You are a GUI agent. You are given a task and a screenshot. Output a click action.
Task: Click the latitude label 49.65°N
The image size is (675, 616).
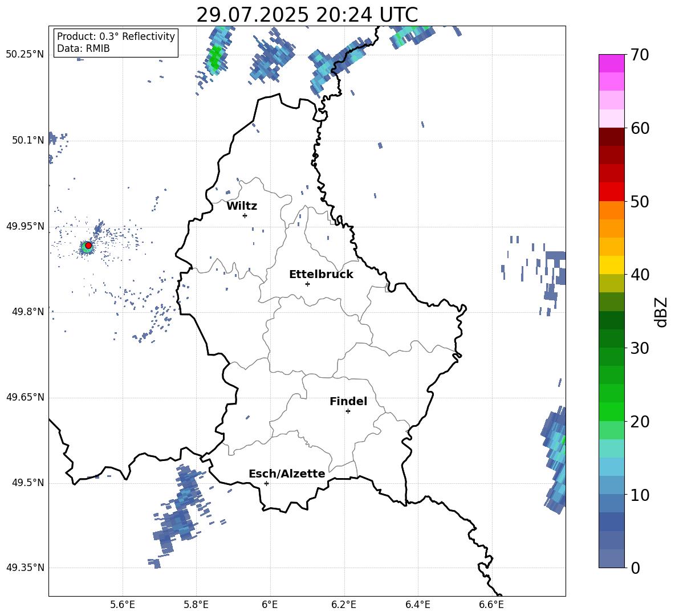pos(25,397)
